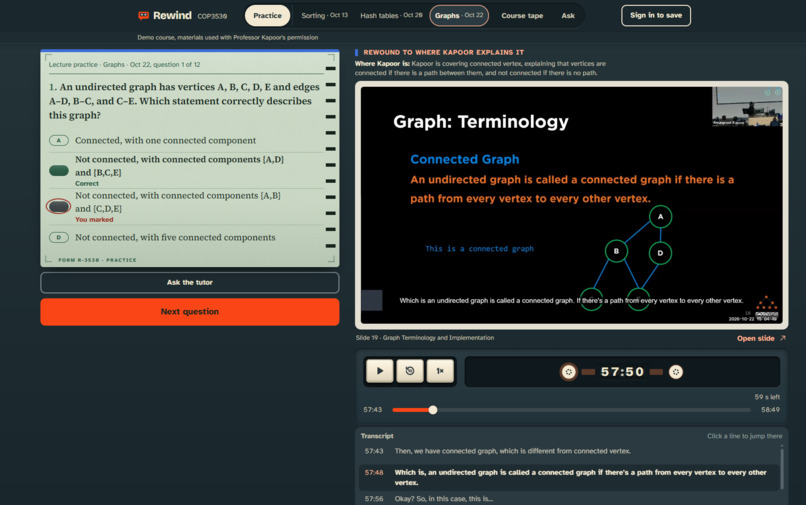The width and height of the screenshot is (806, 505).
Task: Jump to transcript line at 57:43
Action: pos(570,451)
